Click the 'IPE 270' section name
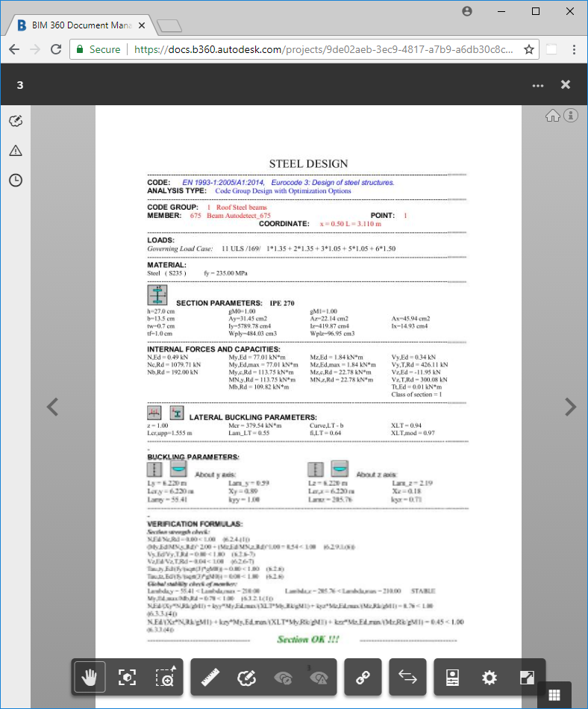588x709 pixels. point(282,303)
